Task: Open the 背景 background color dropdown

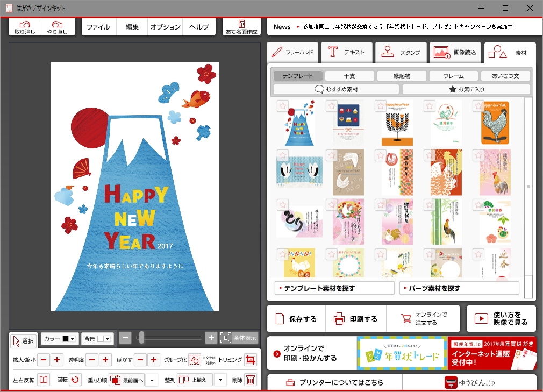Action: click(108, 339)
